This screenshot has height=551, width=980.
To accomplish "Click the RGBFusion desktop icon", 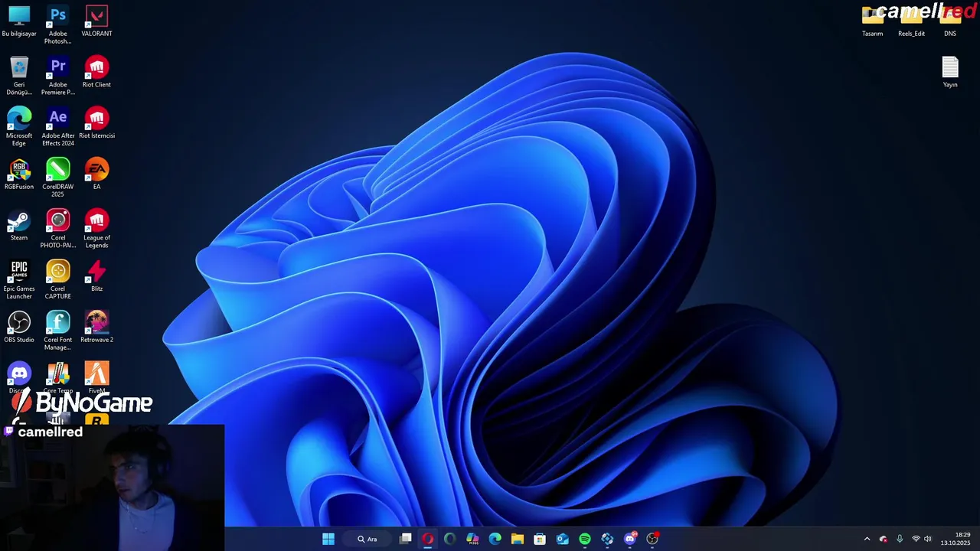I will [x=19, y=174].
